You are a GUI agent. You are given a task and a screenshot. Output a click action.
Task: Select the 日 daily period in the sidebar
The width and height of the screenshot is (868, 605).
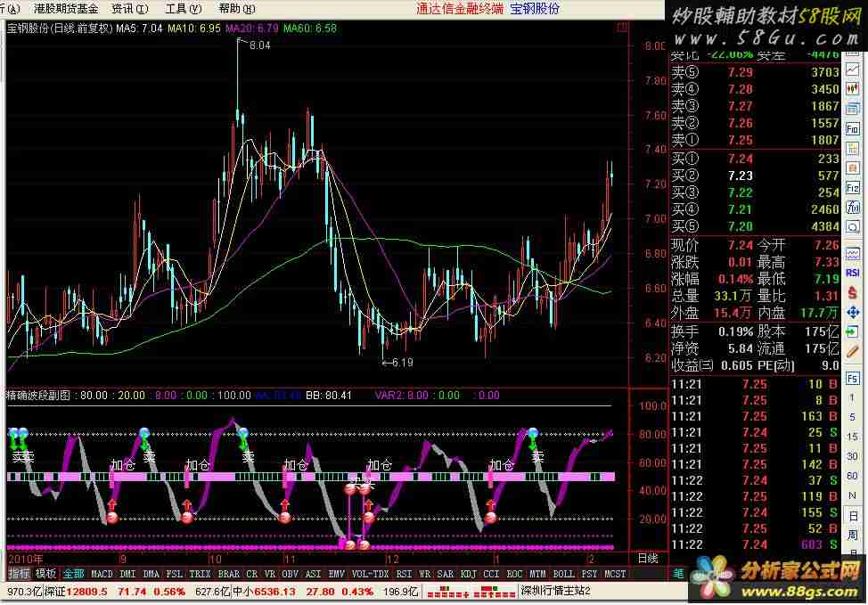(x=853, y=515)
